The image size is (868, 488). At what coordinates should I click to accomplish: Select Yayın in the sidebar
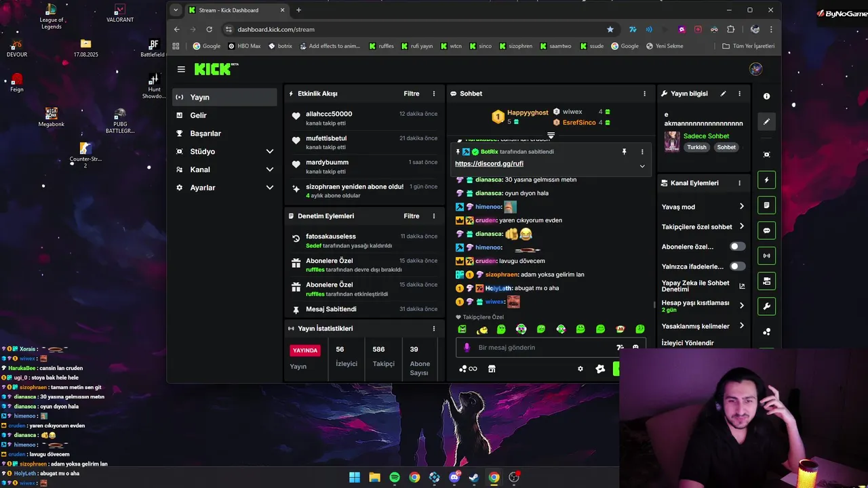[224, 97]
